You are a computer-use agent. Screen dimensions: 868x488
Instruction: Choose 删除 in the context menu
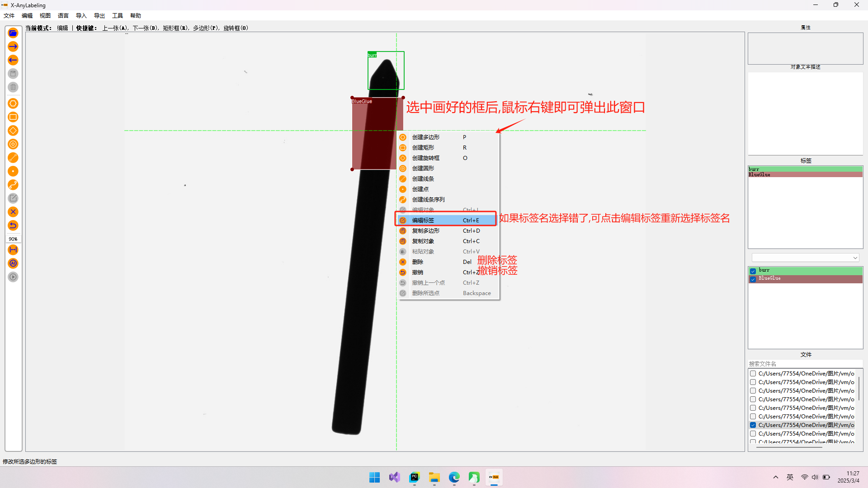[x=418, y=262]
